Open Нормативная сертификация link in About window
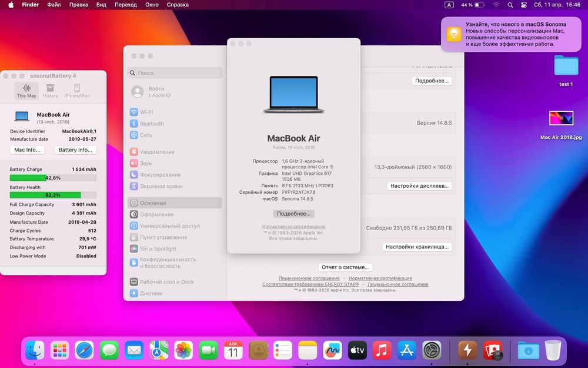 (293, 227)
